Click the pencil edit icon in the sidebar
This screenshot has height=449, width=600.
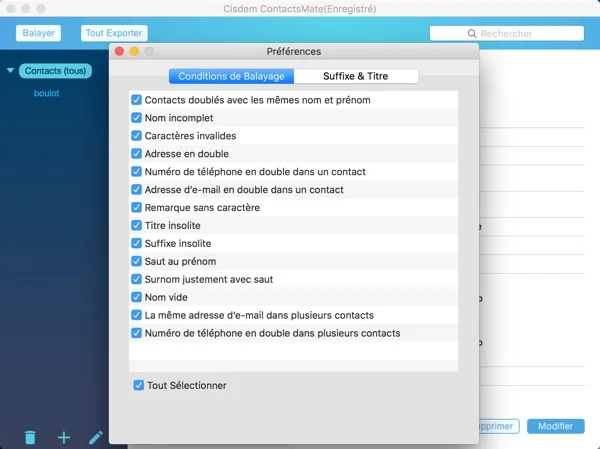click(96, 437)
